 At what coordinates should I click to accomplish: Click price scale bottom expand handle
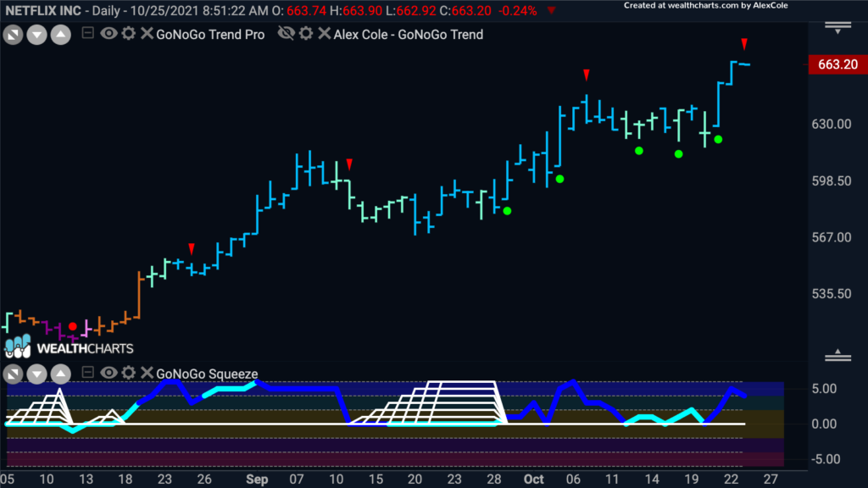(837, 356)
